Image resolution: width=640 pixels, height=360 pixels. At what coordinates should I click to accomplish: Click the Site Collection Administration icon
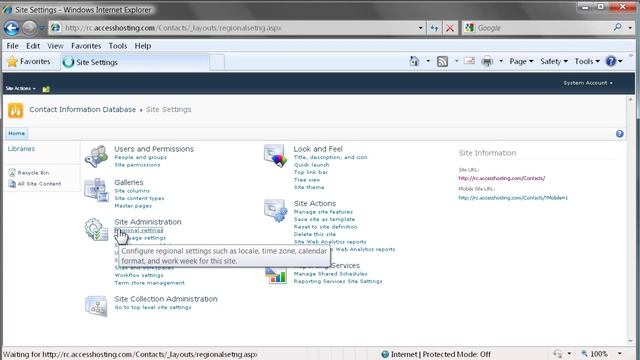point(96,305)
